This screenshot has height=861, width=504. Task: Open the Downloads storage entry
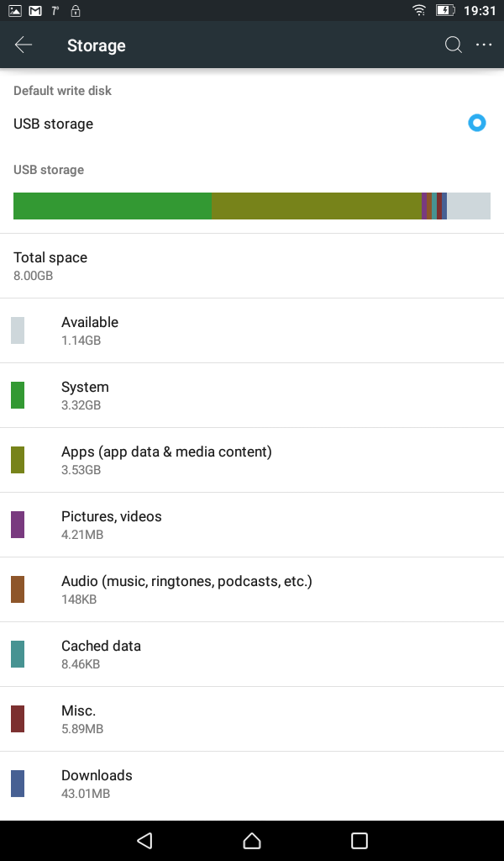pyautogui.click(x=252, y=784)
